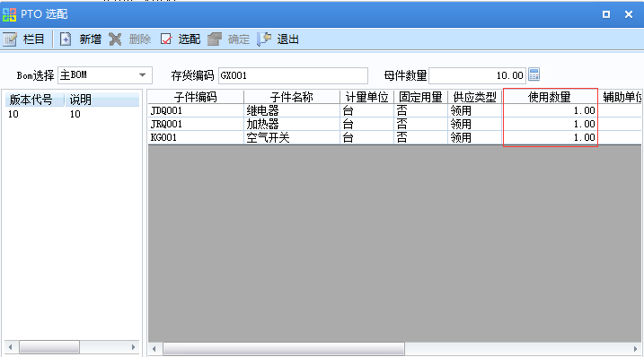Click the 选配 red checkmark icon
Image resolution: width=644 pixels, height=357 pixels.
click(166, 39)
